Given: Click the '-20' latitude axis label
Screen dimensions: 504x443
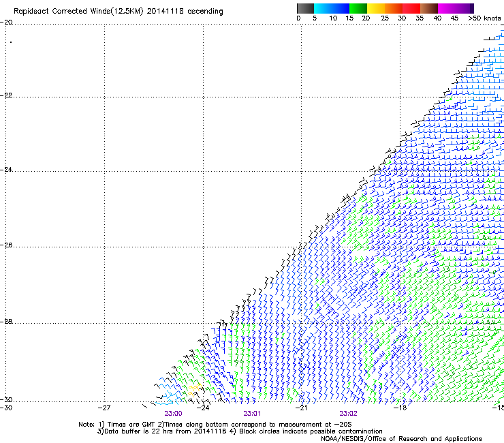Looking at the screenshot, I should (6, 22).
